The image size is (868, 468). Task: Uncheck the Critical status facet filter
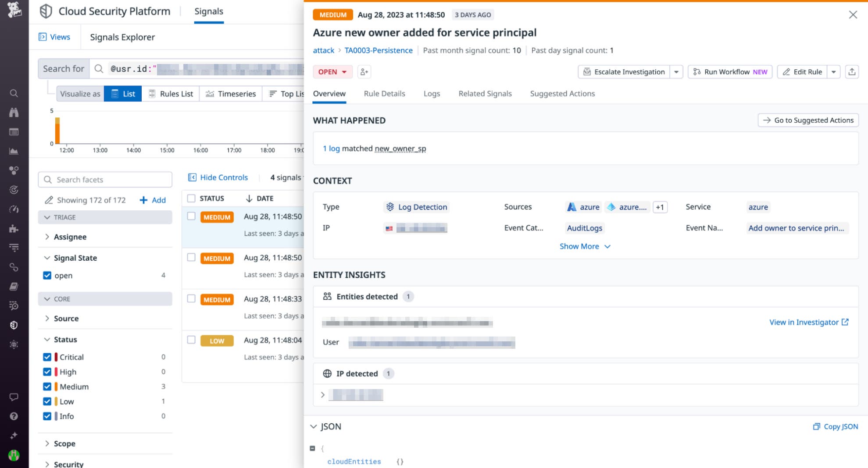coord(47,357)
